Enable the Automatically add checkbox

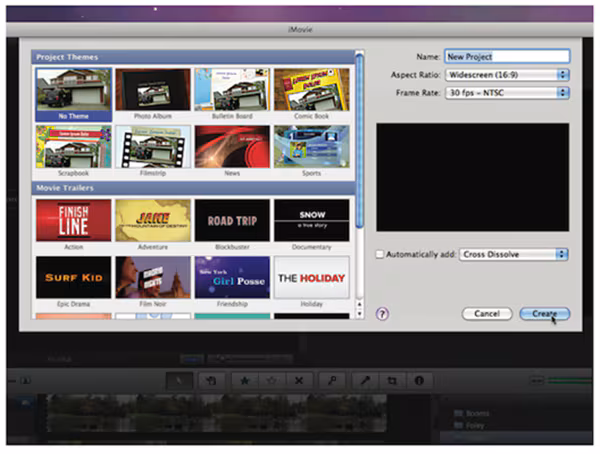click(380, 254)
